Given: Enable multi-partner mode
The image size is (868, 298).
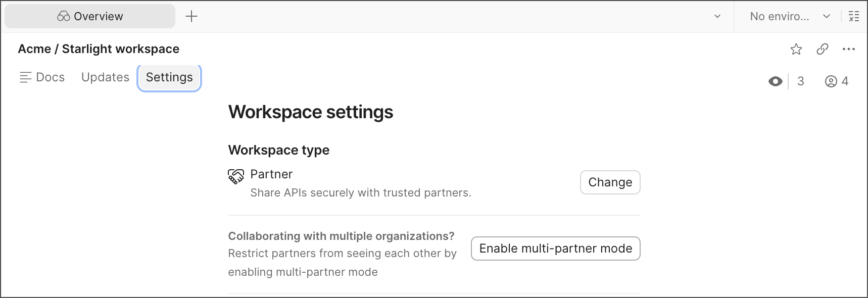Looking at the screenshot, I should pyautogui.click(x=555, y=249).
